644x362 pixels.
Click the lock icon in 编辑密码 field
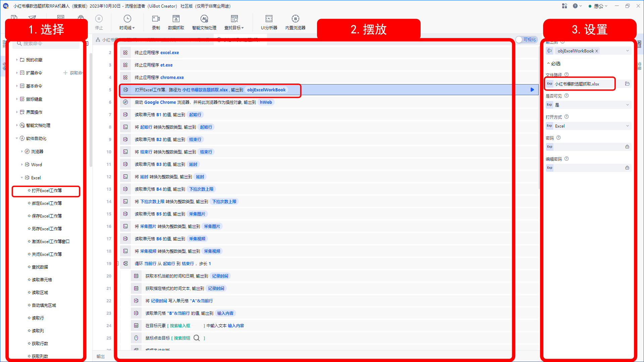pyautogui.click(x=627, y=168)
